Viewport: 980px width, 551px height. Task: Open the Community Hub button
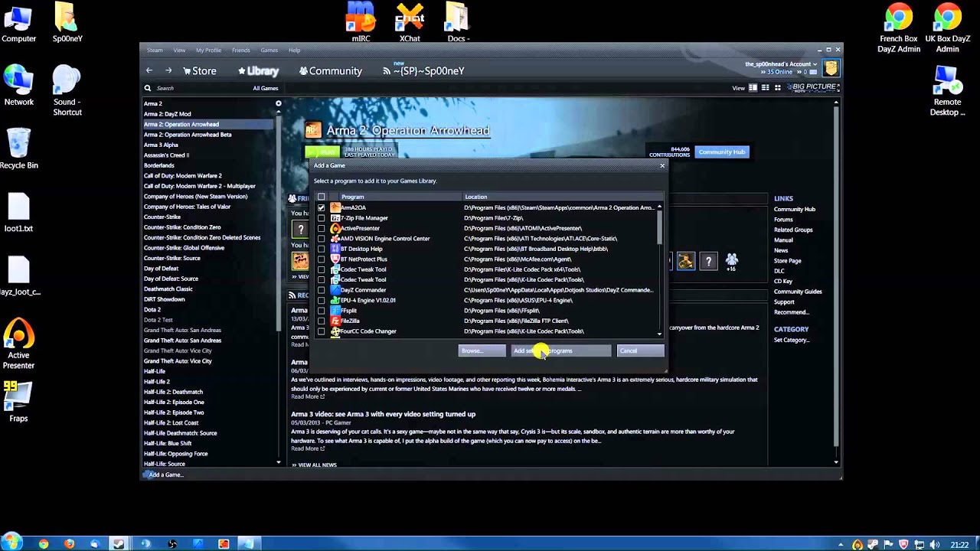(722, 152)
